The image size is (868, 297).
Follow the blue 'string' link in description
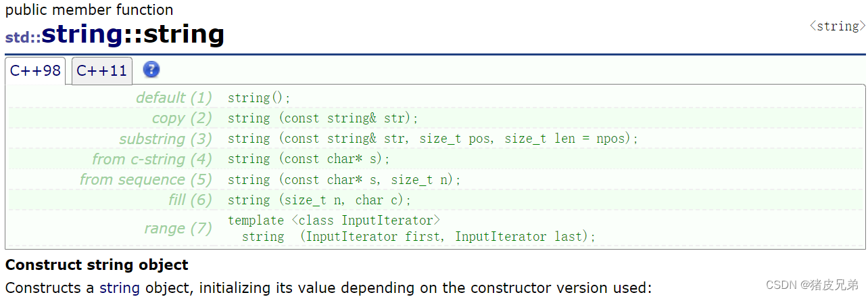[119, 288]
